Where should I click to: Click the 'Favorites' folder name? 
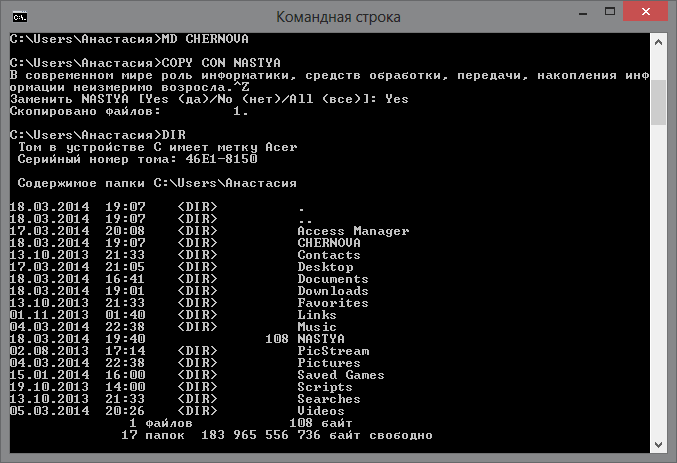tap(333, 303)
